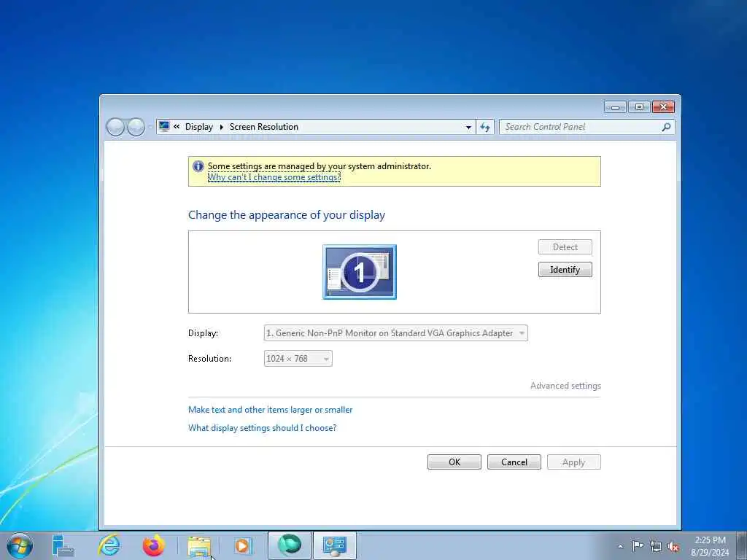This screenshot has height=560, width=747.
Task: Select monitor 1 thumbnail
Action: (x=360, y=272)
